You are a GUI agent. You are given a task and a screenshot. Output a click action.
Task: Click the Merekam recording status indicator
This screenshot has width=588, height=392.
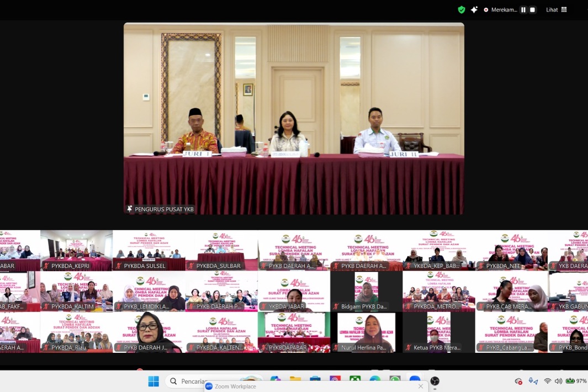(500, 10)
